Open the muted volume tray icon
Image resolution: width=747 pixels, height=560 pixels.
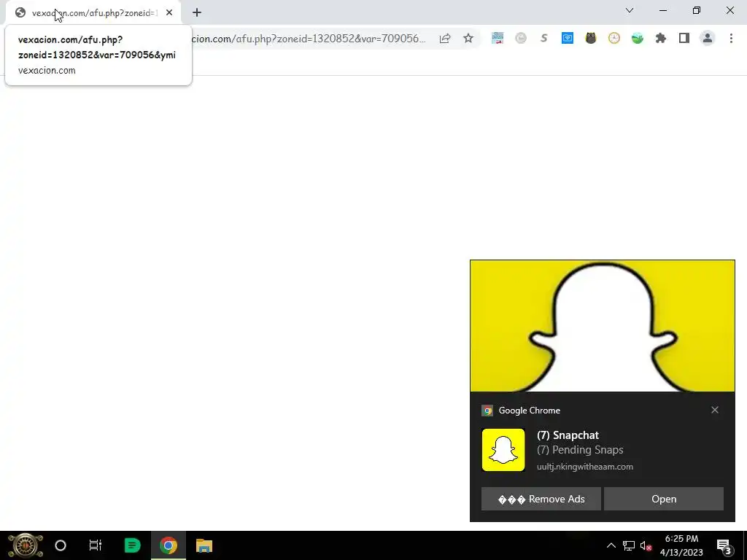[646, 545]
